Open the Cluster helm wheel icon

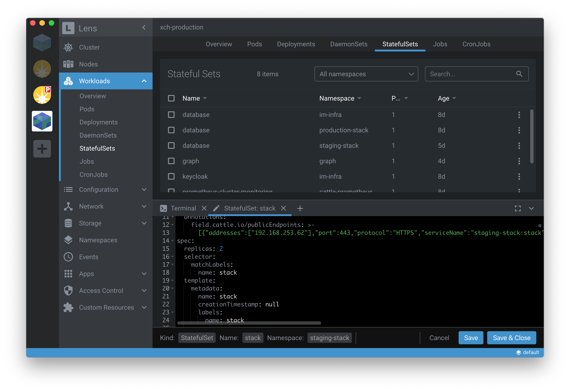coord(68,47)
